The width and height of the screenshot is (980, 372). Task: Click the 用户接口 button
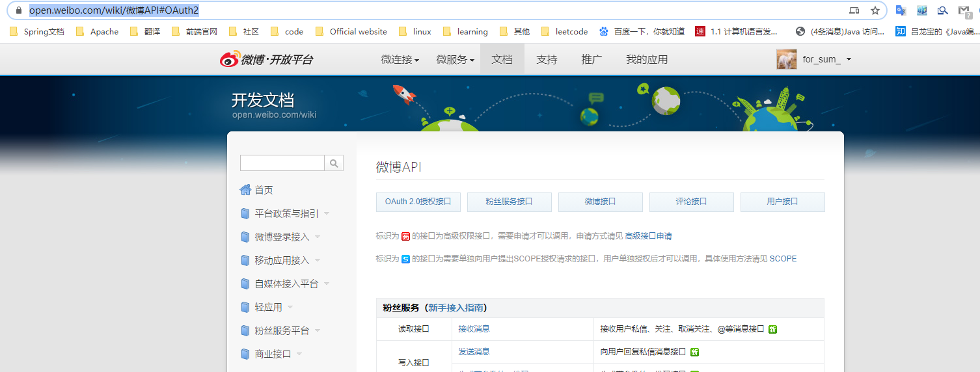click(x=783, y=202)
